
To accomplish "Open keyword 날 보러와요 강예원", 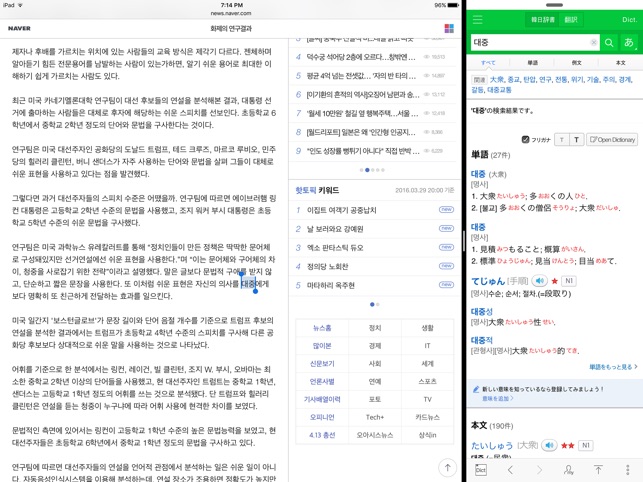I will coord(335,229).
